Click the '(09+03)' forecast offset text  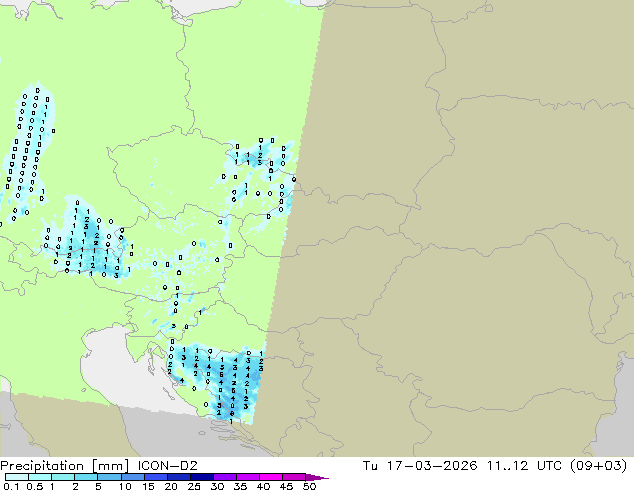pos(599,466)
